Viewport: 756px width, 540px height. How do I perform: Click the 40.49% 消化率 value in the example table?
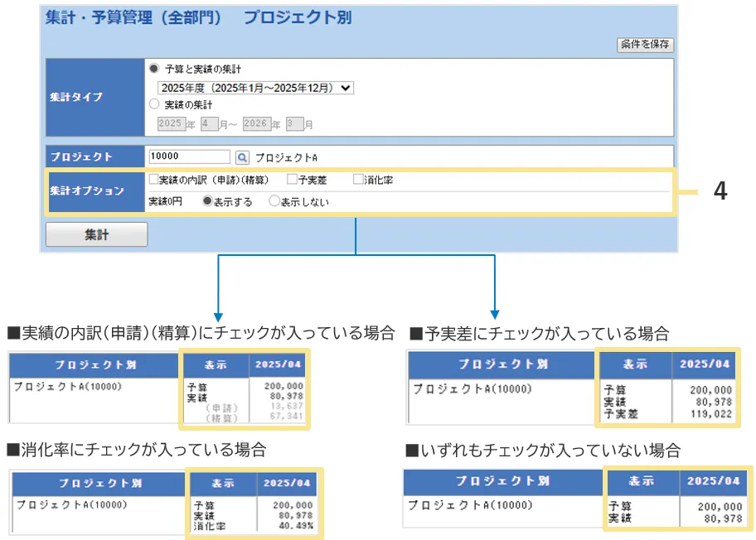pos(294,526)
